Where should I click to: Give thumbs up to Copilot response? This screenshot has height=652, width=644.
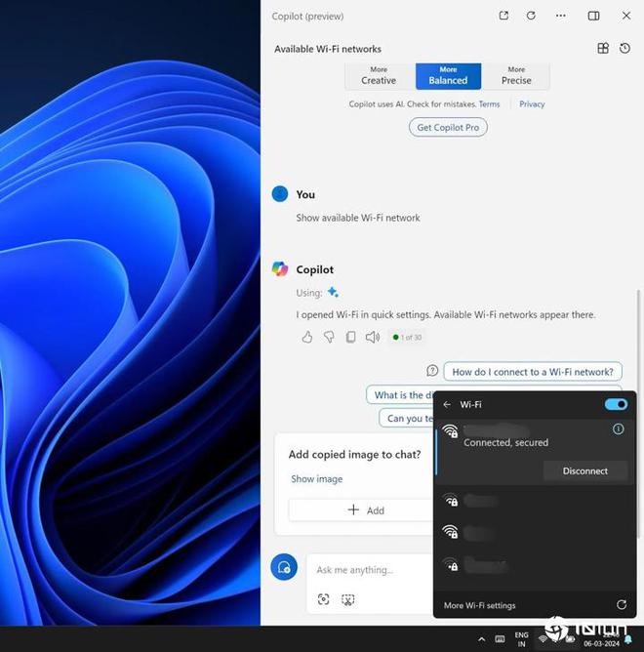[x=306, y=337]
